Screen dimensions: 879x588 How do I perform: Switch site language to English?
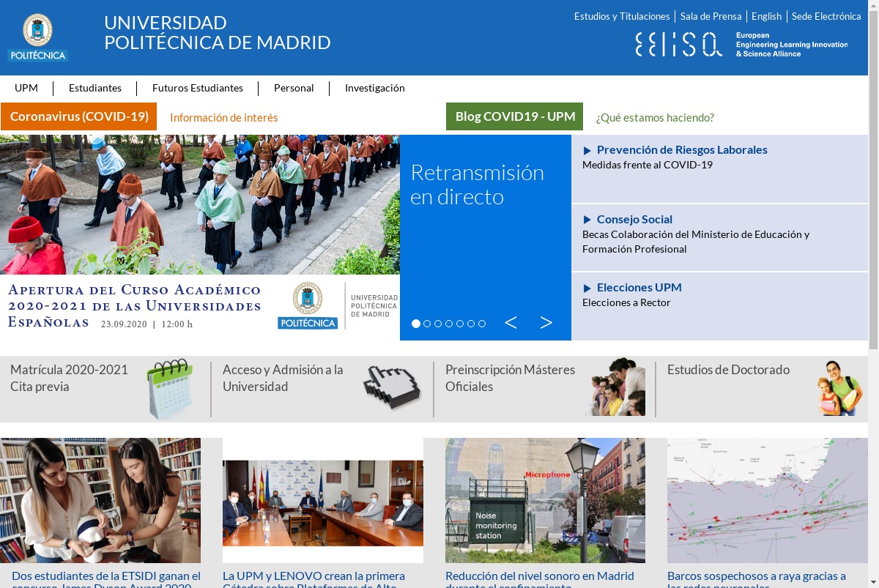pos(766,16)
